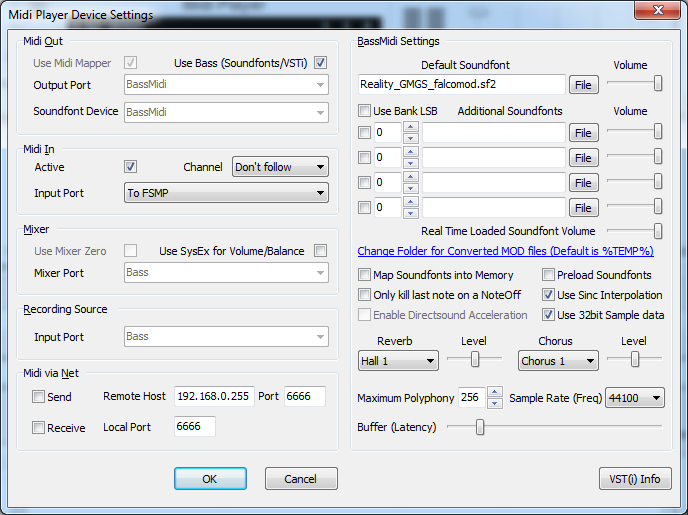The width and height of the screenshot is (688, 515).
Task: Click File button for Default Soundfont
Action: tap(584, 85)
